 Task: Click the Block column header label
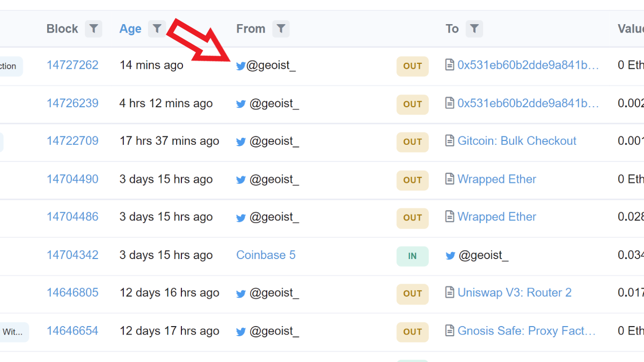tap(62, 29)
